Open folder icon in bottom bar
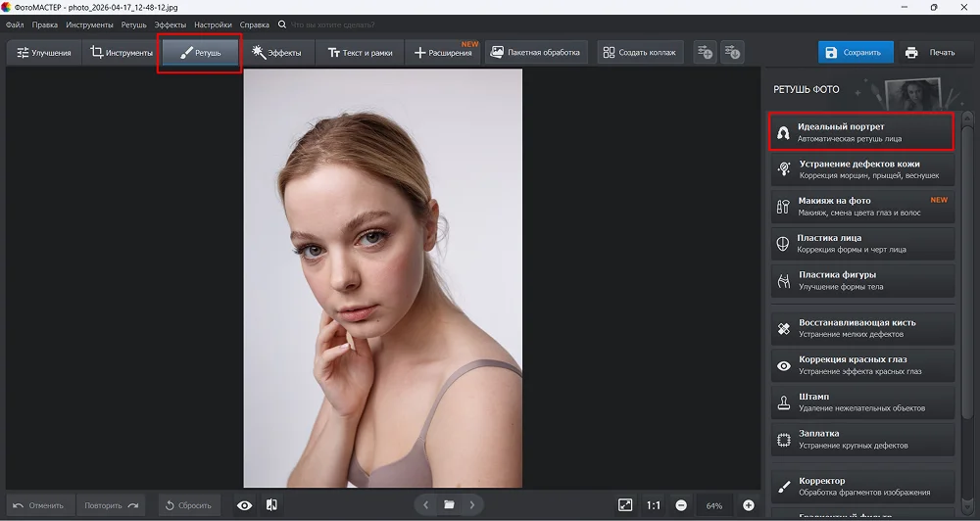 click(449, 504)
